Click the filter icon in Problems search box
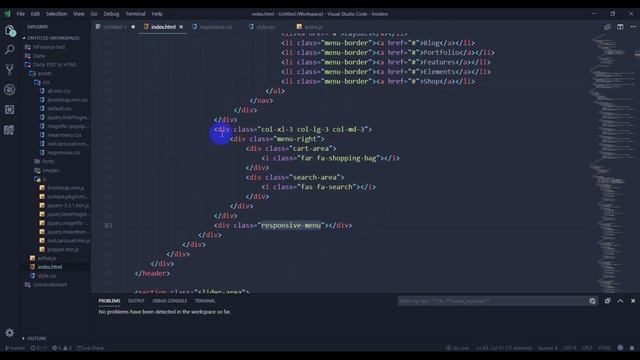 (592, 301)
